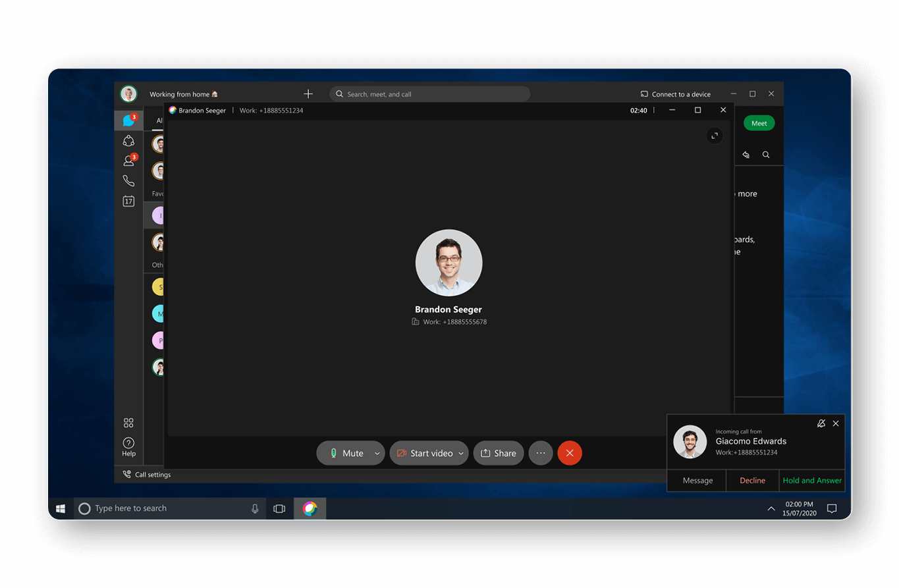The width and height of the screenshot is (899, 588).
Task: Start video in the active call
Action: [425, 453]
